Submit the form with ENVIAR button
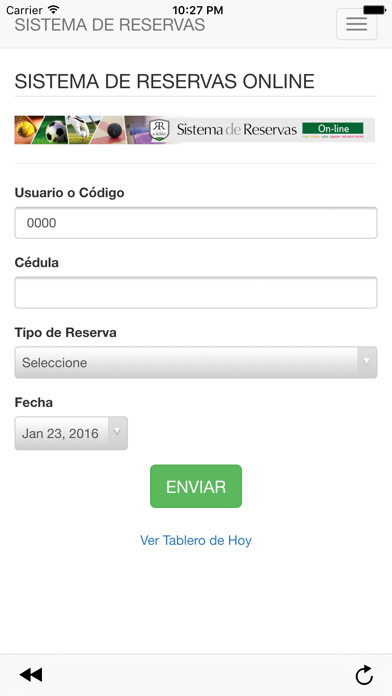Viewport: 392px width, 696px height. coord(196,486)
